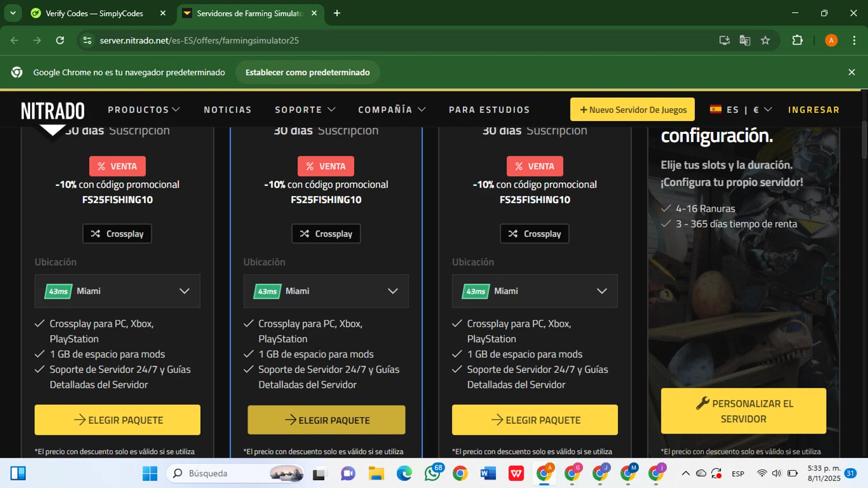
Task: Click the address bar URL
Action: coord(199,41)
